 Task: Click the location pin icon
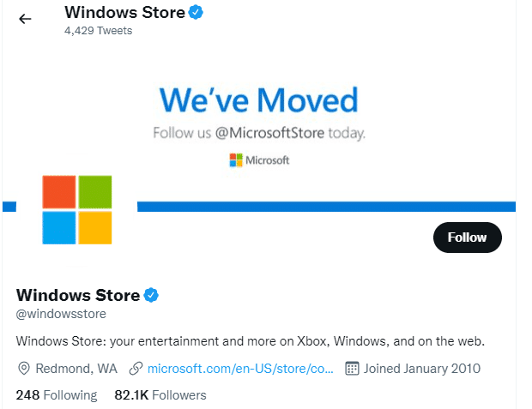click(24, 369)
